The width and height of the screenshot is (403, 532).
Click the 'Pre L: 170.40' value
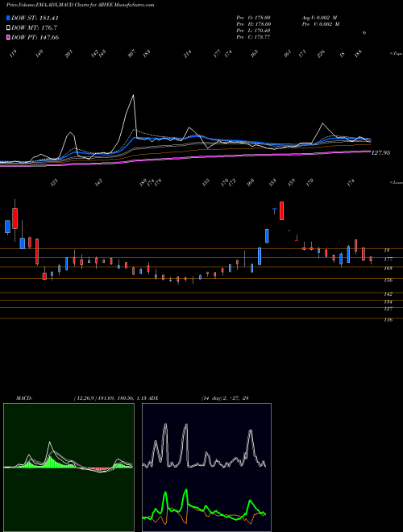(253, 31)
